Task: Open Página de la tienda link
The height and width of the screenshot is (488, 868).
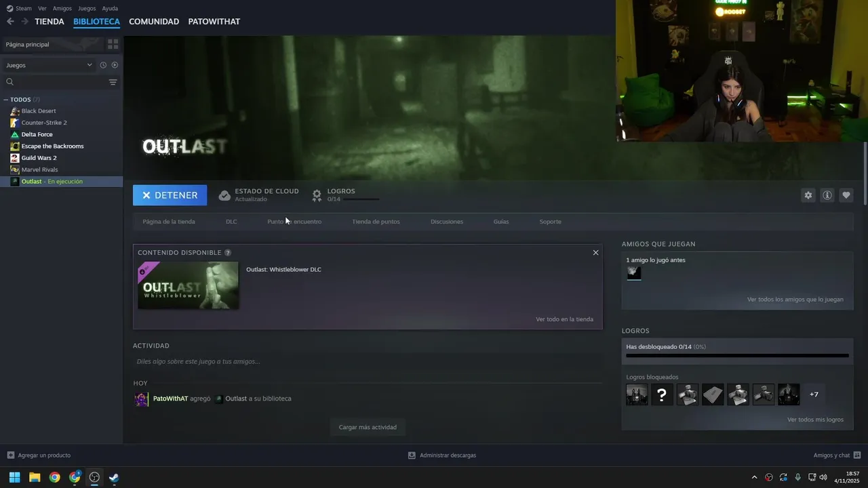Action: [169, 222]
